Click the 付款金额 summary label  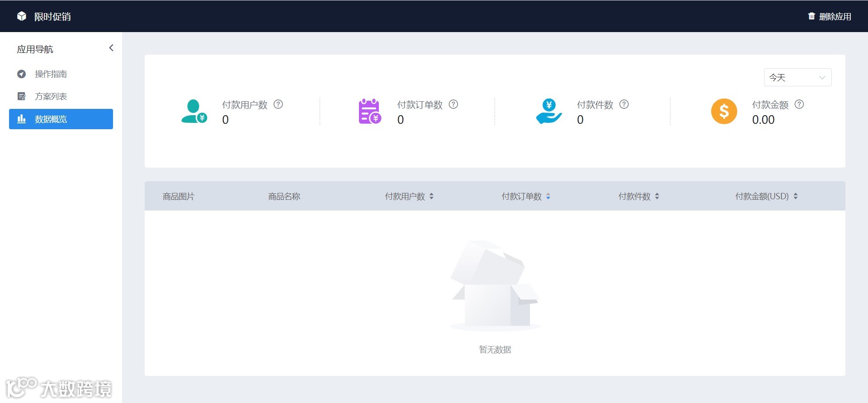[x=770, y=105]
